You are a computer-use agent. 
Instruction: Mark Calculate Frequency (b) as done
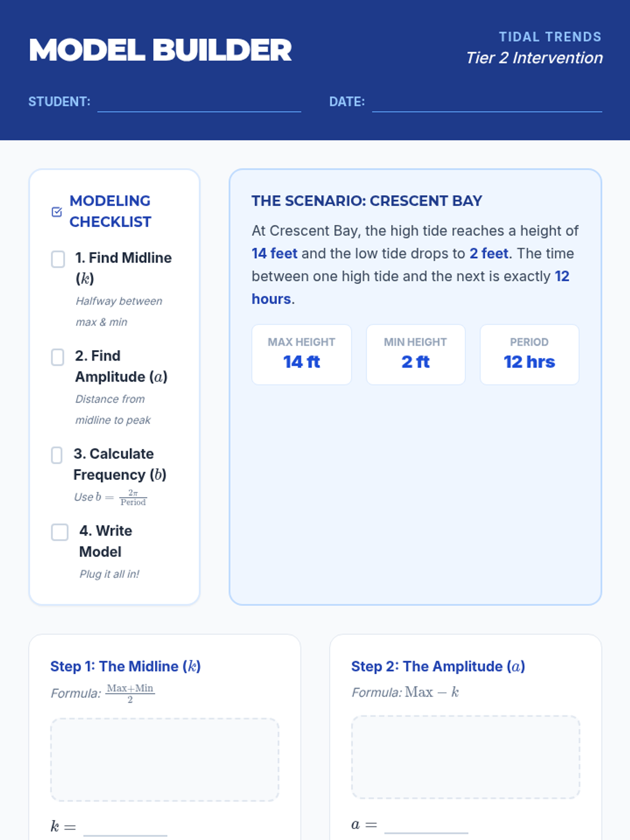tap(57, 455)
